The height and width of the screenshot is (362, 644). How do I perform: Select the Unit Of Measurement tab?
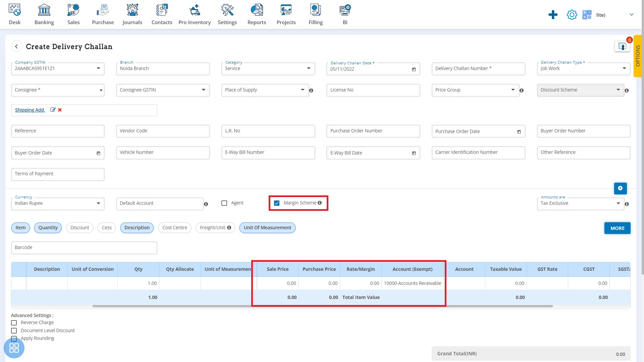[268, 227]
